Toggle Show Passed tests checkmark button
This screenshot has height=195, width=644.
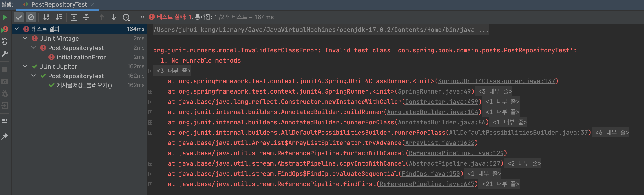19,17
